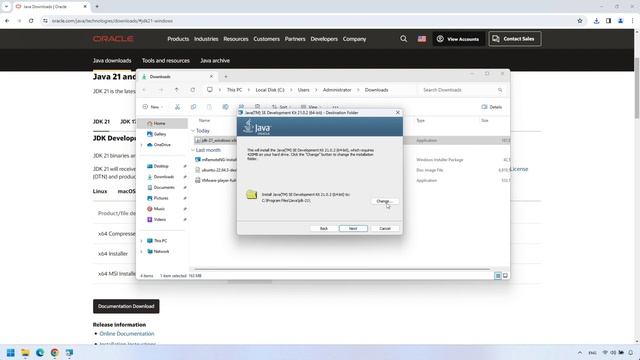Collapse the Today file group
The width and height of the screenshot is (640, 360).
(x=193, y=131)
